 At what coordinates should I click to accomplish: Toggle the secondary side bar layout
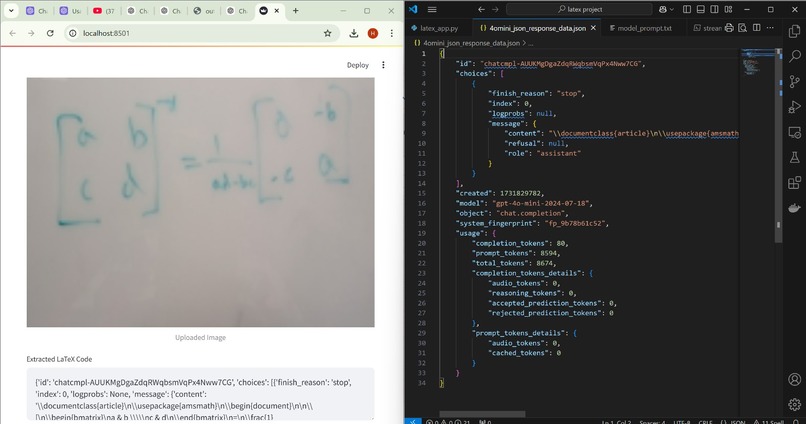click(715, 9)
